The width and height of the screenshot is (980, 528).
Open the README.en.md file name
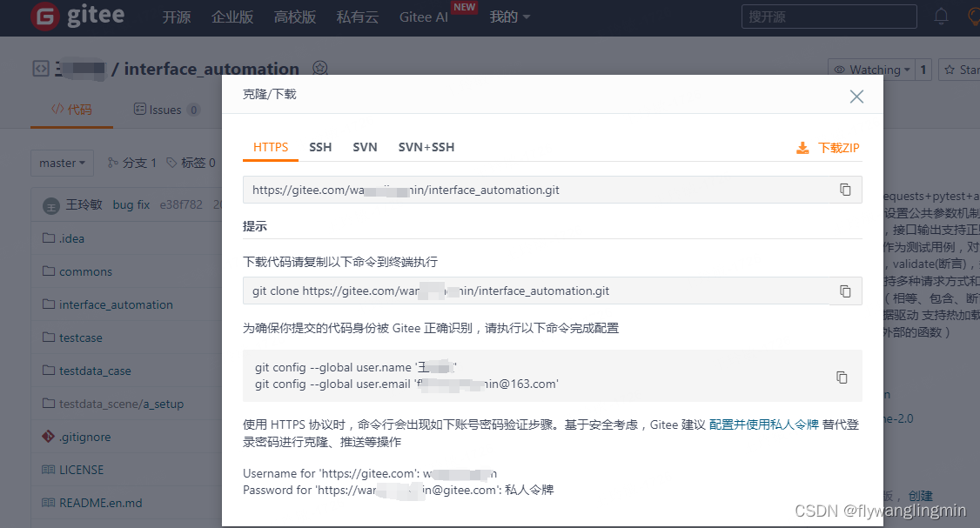tap(101, 503)
